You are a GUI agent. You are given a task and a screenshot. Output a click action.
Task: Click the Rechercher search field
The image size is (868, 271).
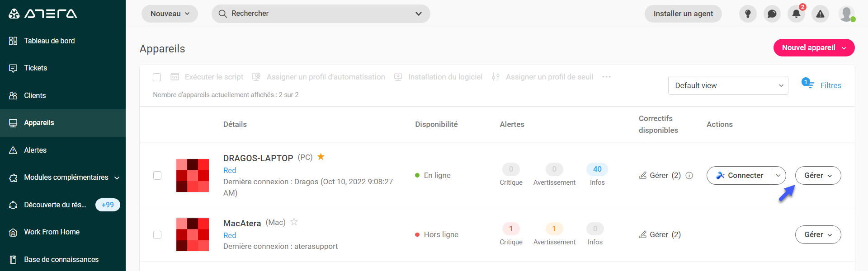click(321, 14)
